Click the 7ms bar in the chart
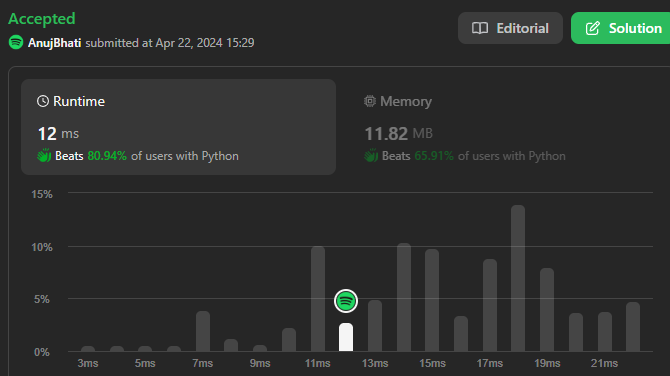The height and width of the screenshot is (376, 670). (203, 331)
